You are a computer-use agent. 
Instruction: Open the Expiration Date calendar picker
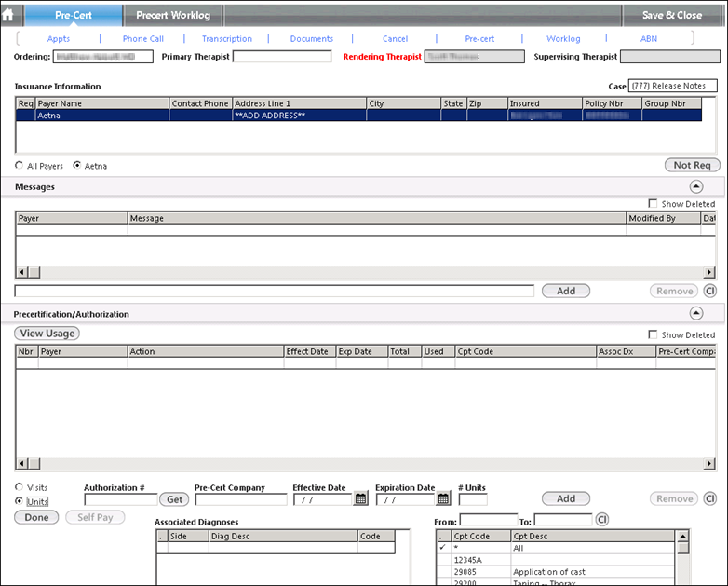point(443,499)
